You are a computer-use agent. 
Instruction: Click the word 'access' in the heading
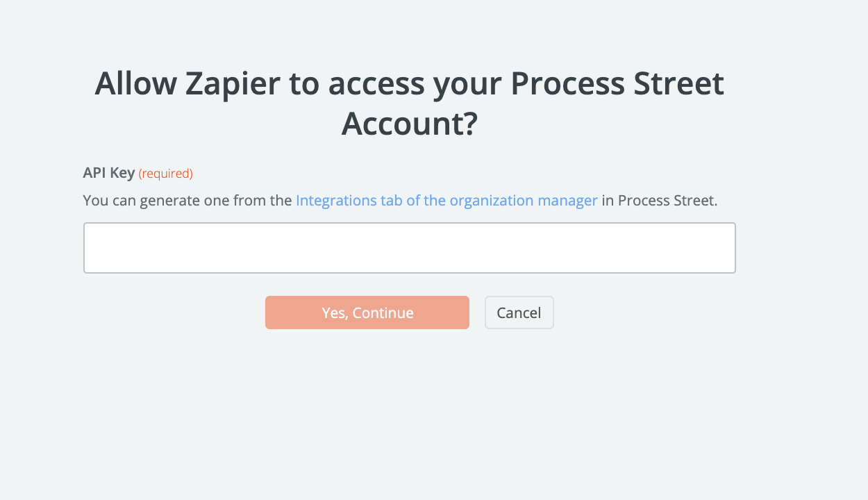click(376, 84)
